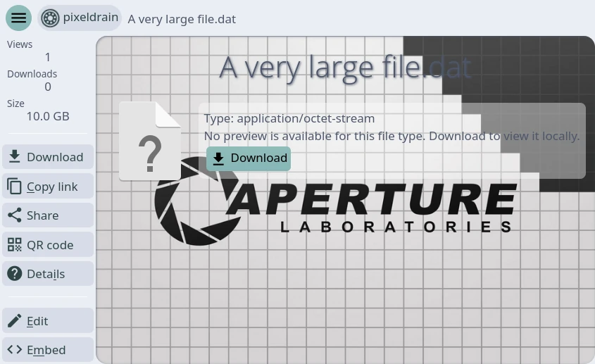
Task: Click the pixeldrain logo icon
Action: 50,18
